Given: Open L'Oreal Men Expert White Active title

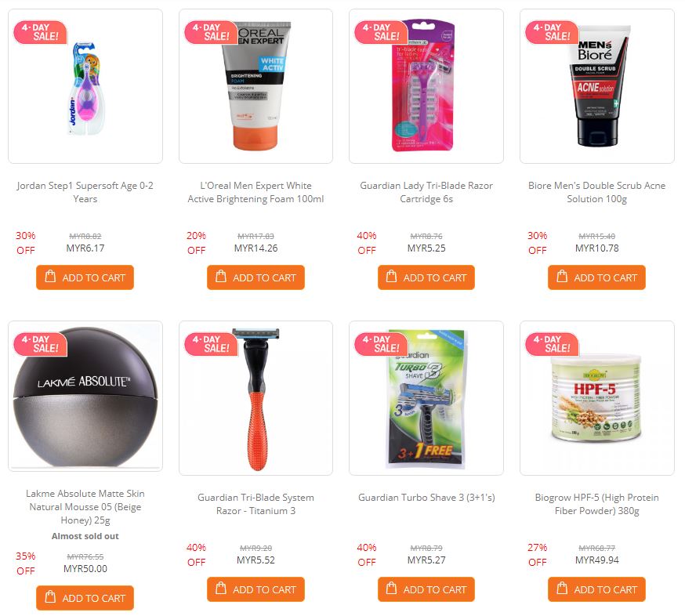Looking at the screenshot, I should click(256, 192).
